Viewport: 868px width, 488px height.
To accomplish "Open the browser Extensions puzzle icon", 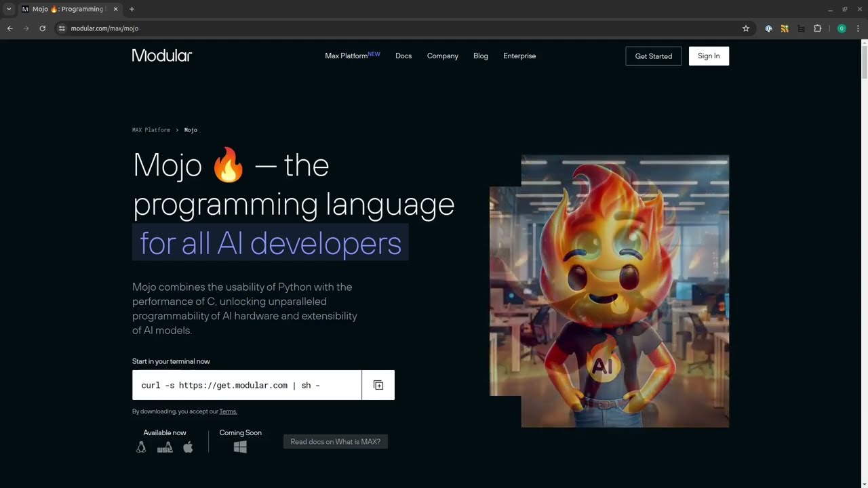I will (x=817, y=28).
